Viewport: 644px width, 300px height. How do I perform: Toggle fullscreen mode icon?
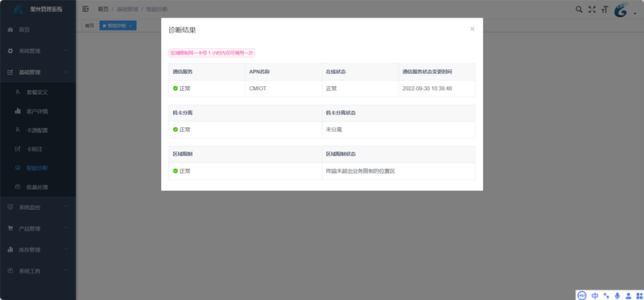[x=592, y=10]
